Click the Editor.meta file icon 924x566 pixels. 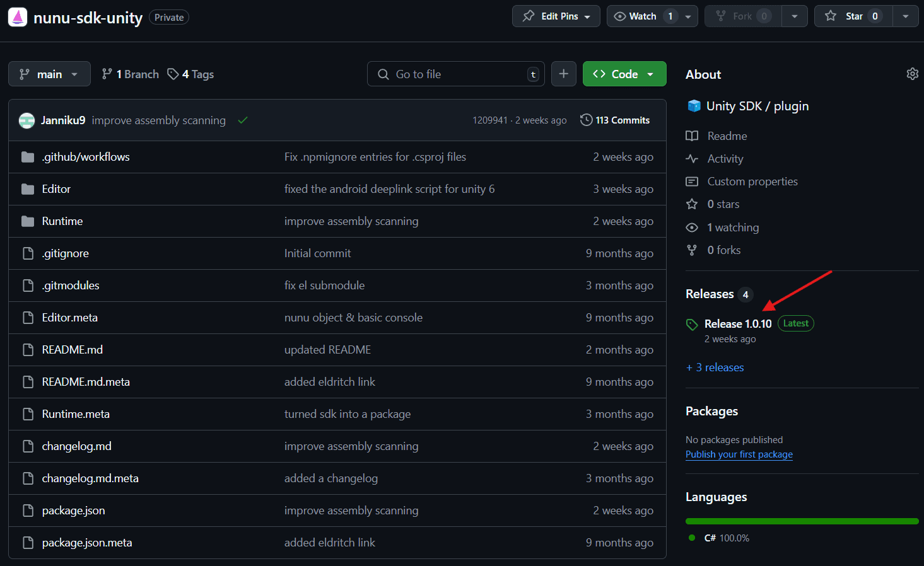(x=28, y=318)
